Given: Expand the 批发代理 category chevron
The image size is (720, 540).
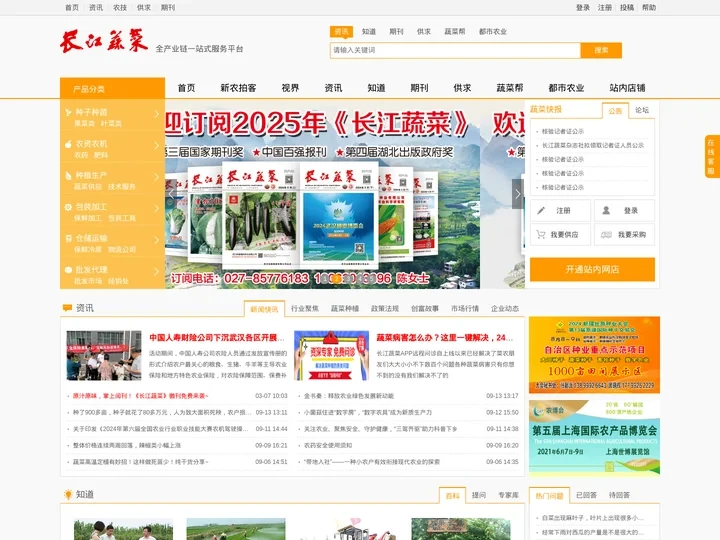Looking at the screenshot, I should 157,271.
